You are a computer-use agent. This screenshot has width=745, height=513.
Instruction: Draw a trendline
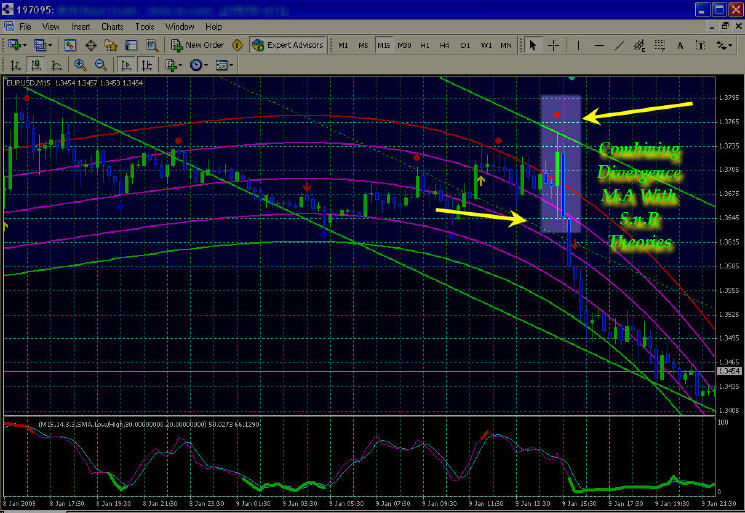click(x=619, y=46)
